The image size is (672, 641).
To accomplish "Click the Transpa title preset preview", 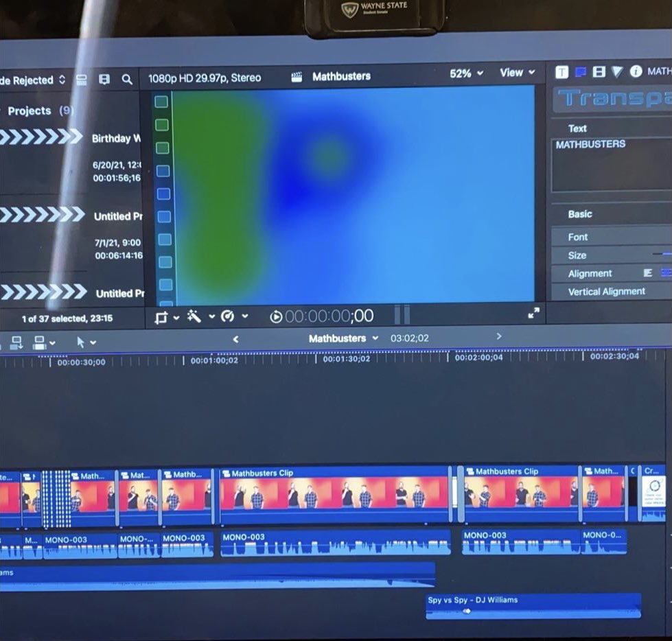I will click(x=612, y=99).
